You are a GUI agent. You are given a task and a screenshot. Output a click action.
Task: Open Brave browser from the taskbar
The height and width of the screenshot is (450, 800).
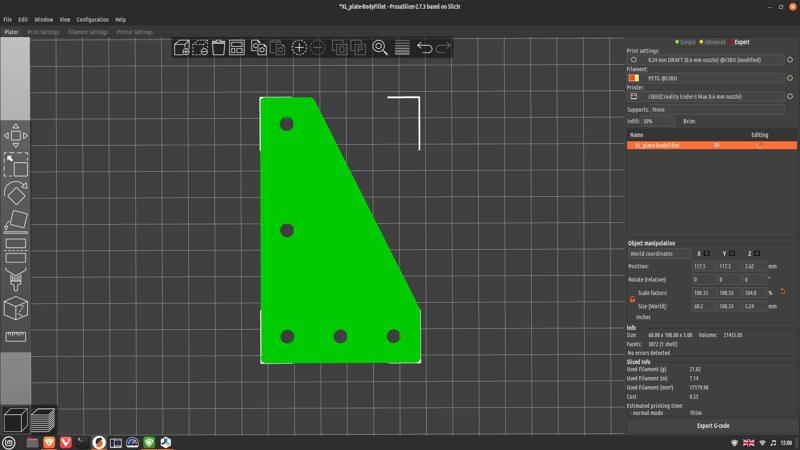[x=49, y=442]
